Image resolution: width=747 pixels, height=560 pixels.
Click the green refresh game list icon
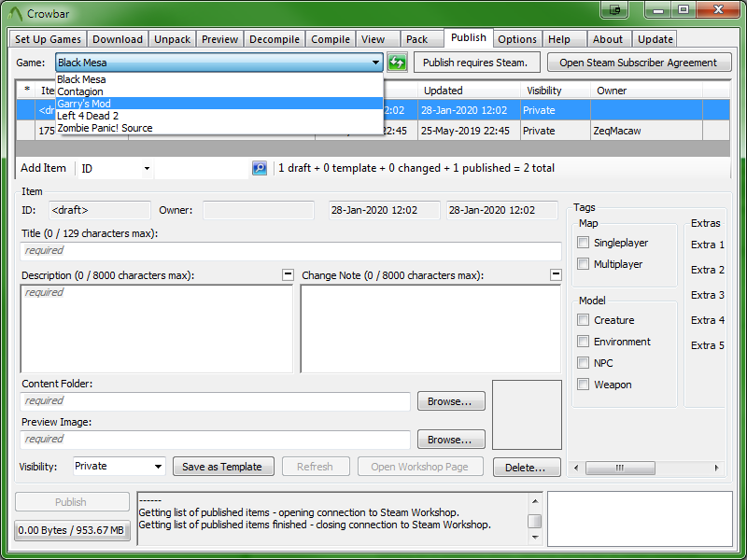(x=397, y=63)
